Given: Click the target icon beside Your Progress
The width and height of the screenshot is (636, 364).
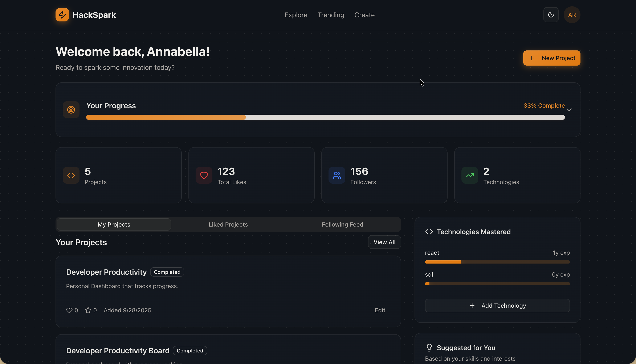Looking at the screenshot, I should [71, 110].
